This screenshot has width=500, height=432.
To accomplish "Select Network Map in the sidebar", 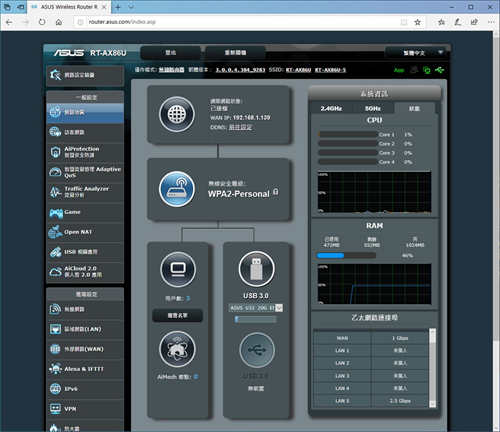I will tap(85, 113).
